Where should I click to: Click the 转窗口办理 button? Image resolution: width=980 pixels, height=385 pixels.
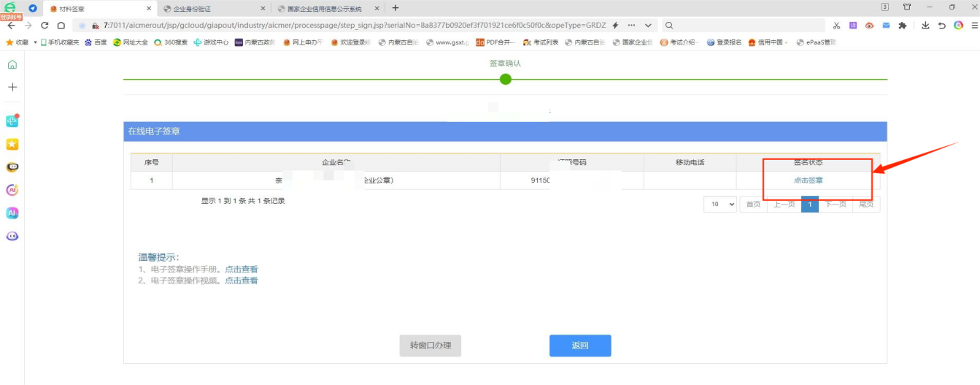pos(430,346)
